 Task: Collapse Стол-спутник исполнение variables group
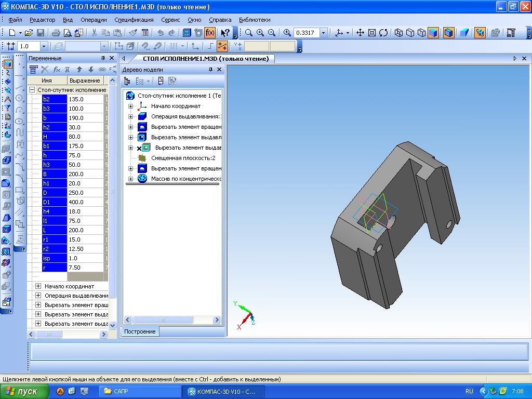click(32, 90)
